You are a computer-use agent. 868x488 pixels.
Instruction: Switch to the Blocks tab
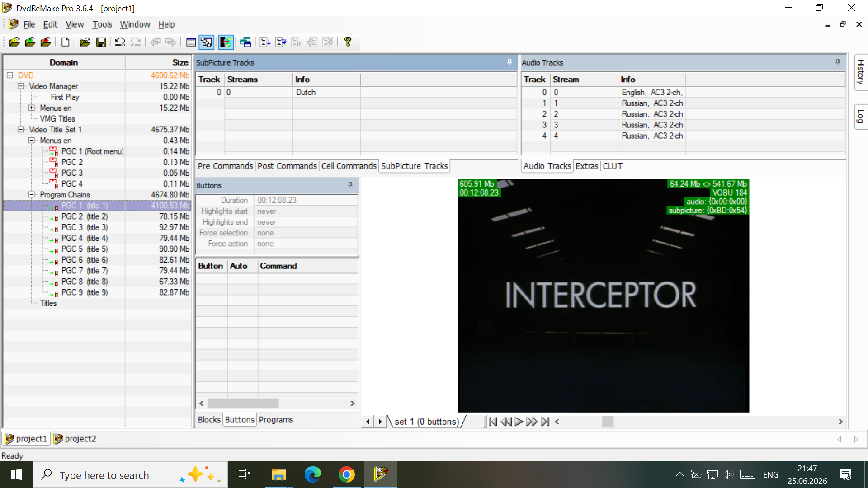[209, 420]
